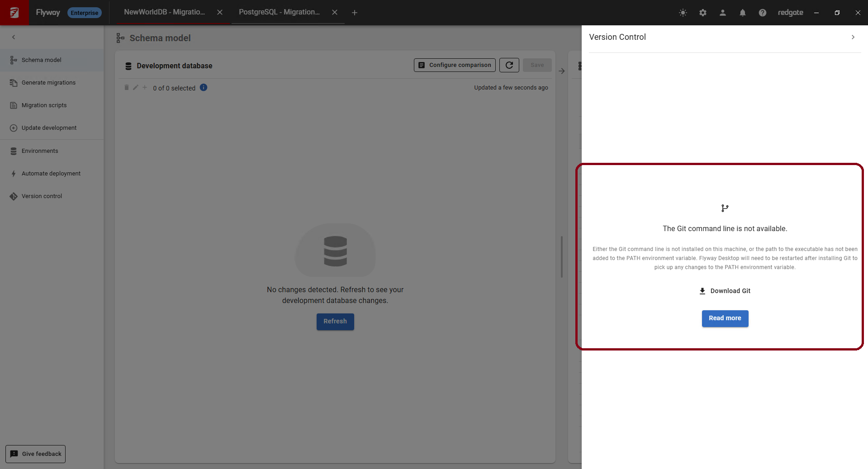
Task: Switch to the PostgreSQL project tab
Action: (x=279, y=12)
